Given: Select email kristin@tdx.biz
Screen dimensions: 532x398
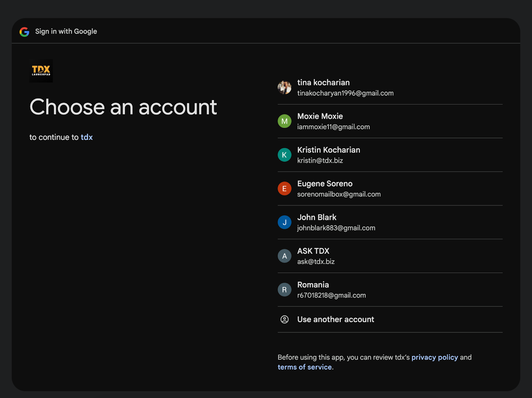Looking at the screenshot, I should pos(320,160).
